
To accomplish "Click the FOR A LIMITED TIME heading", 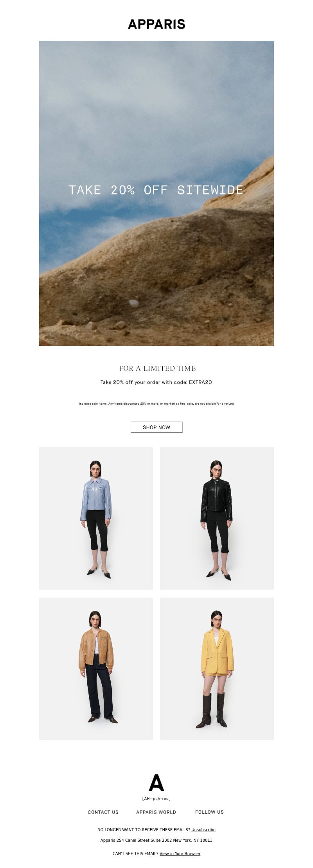I will [157, 368].
